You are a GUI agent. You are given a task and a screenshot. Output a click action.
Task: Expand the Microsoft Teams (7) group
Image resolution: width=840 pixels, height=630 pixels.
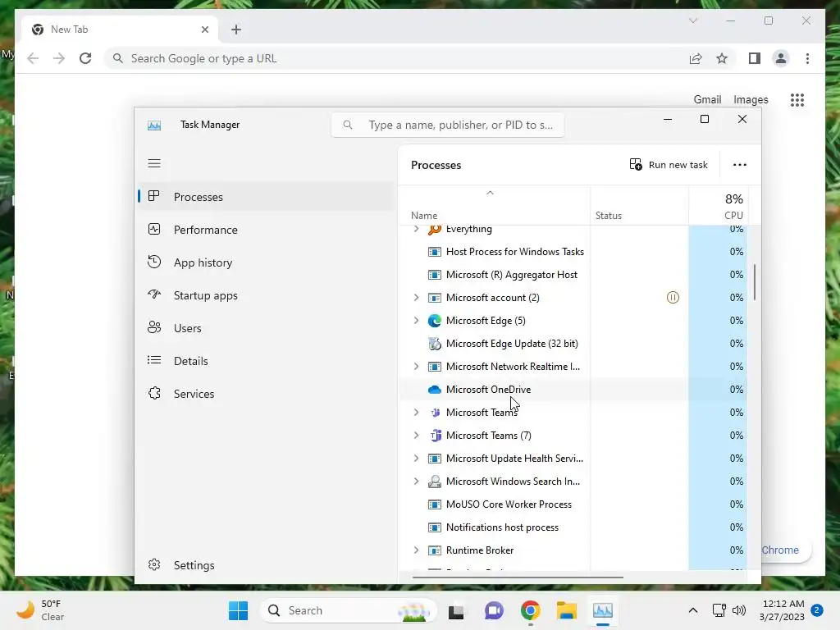[416, 435]
